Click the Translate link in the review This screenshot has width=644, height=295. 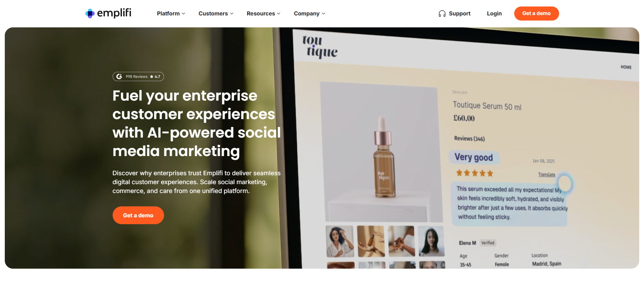click(x=547, y=175)
